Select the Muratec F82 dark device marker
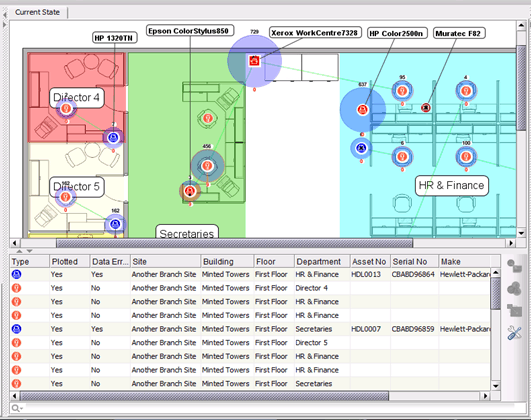Image resolution: width=531 pixels, height=420 pixels. 426,108
